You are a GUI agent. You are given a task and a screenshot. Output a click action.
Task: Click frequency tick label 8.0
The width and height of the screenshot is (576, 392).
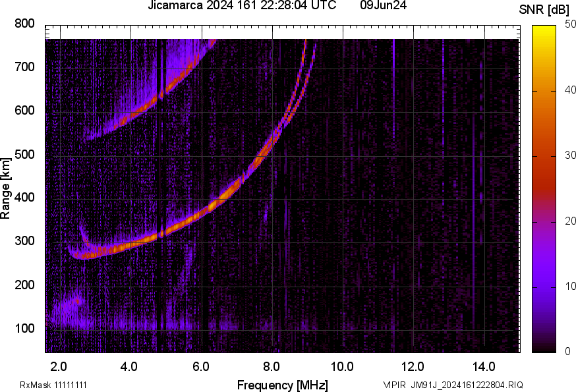[272, 367]
